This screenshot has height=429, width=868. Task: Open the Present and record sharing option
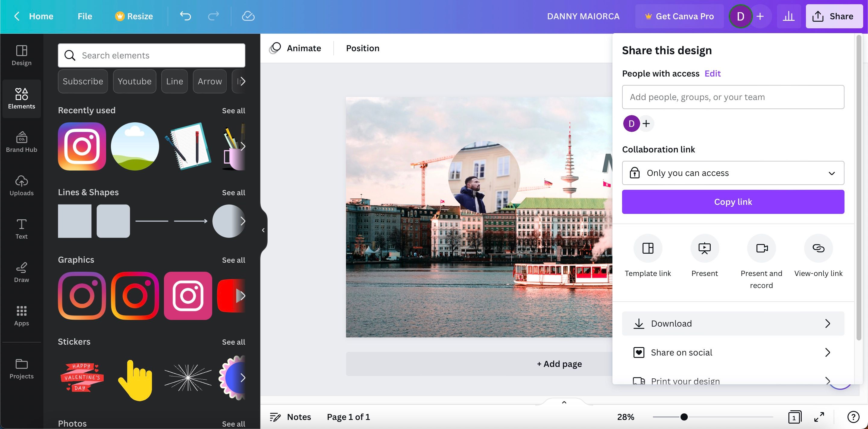[762, 249]
